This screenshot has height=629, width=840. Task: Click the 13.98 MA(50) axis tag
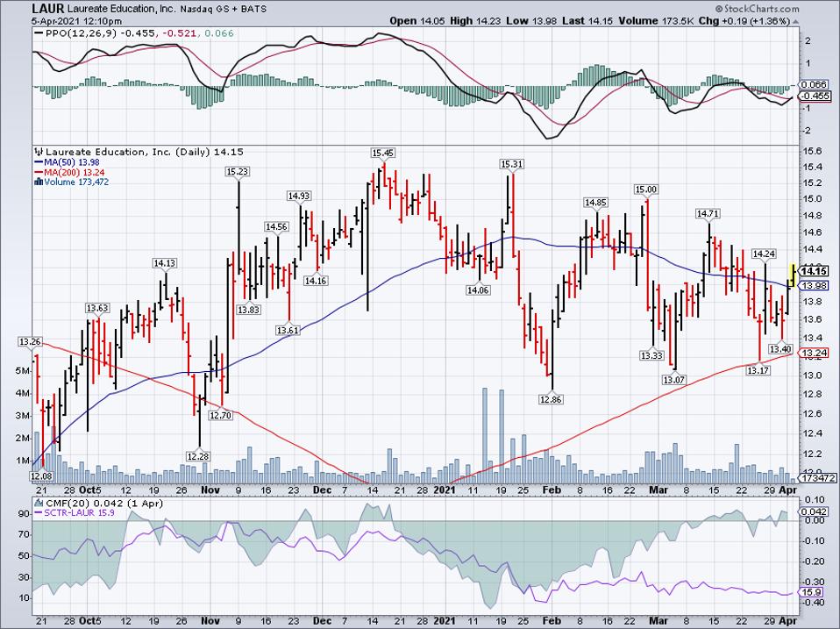tap(815, 286)
